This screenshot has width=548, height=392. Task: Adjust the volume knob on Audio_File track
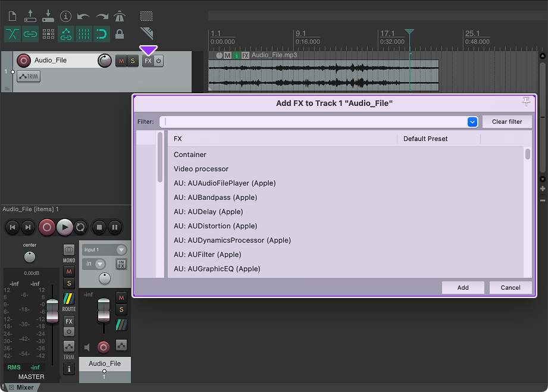click(105, 61)
